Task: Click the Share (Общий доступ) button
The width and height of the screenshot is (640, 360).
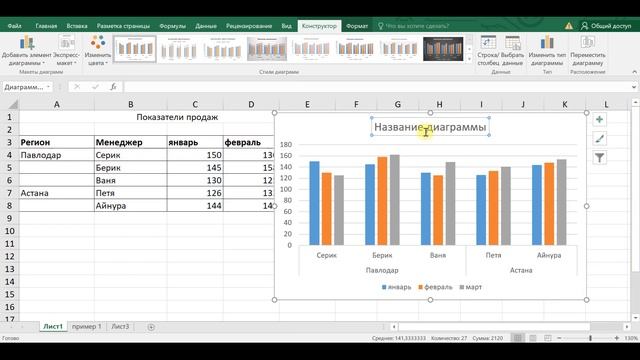Action: (606, 26)
